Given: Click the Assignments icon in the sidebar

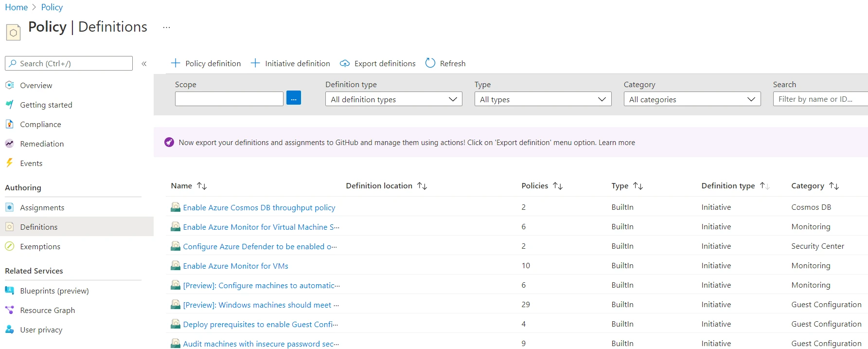Looking at the screenshot, I should click(9, 207).
